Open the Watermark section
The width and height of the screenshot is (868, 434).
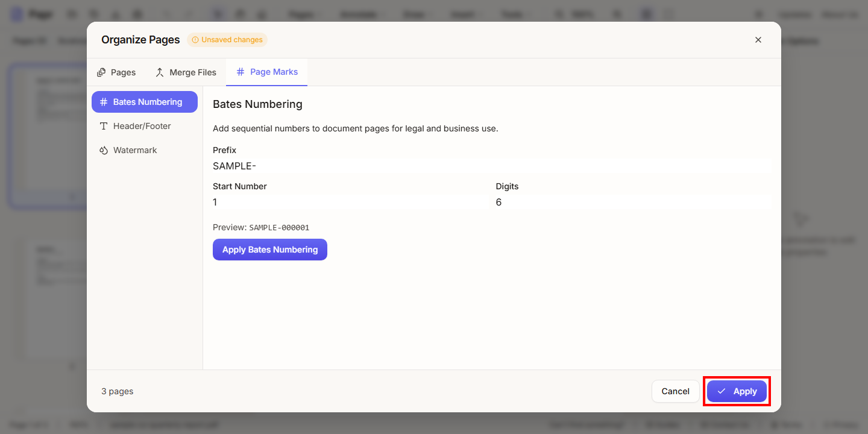(x=145, y=150)
